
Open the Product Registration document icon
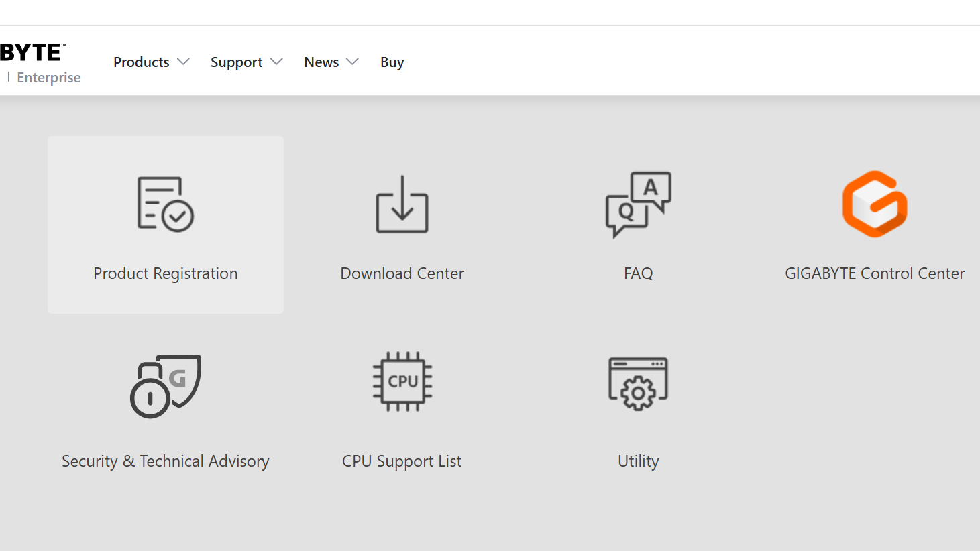pos(166,204)
